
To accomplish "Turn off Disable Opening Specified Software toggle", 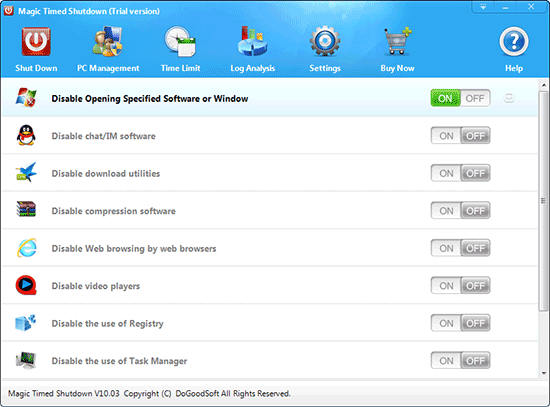I will click(475, 98).
